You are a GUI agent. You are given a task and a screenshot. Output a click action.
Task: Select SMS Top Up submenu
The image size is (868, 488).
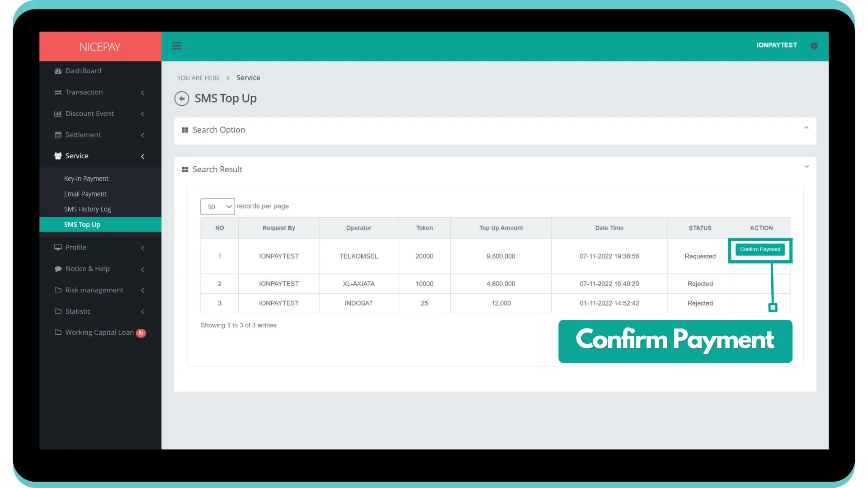[100, 225]
